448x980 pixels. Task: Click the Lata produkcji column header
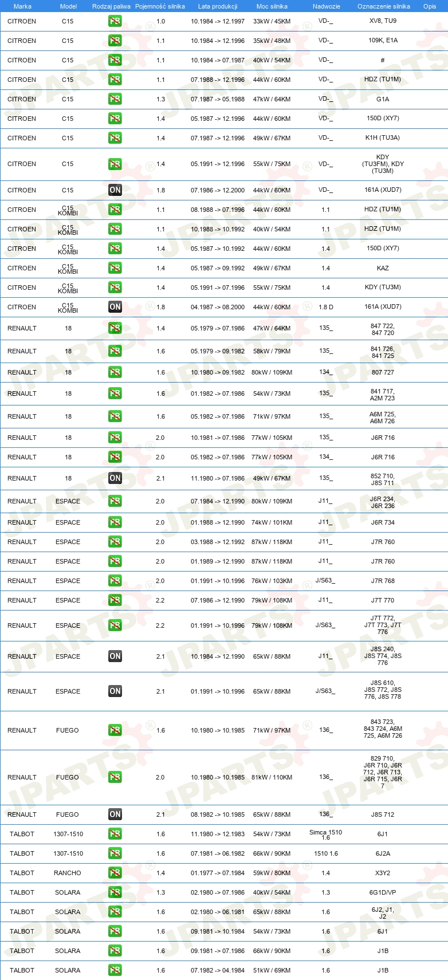click(218, 6)
